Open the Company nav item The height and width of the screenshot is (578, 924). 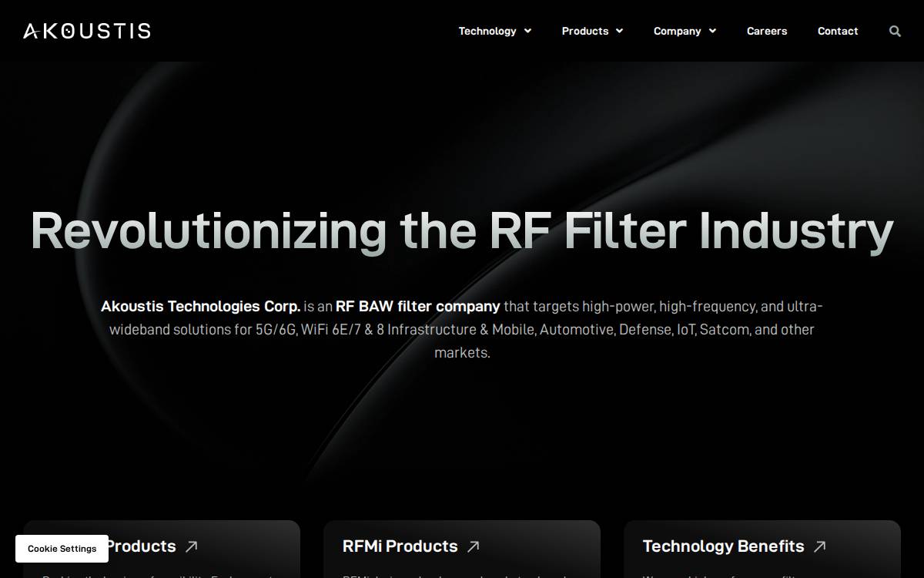coord(678,31)
